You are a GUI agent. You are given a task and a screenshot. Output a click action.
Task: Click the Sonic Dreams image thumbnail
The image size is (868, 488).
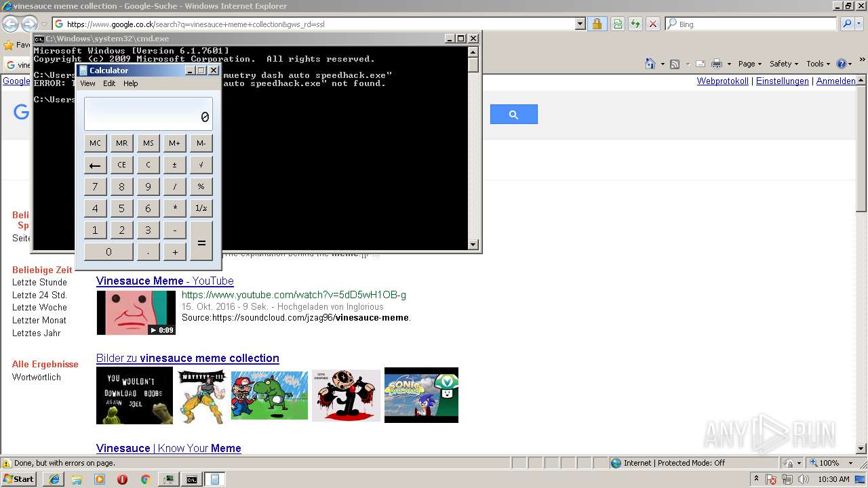pos(421,395)
